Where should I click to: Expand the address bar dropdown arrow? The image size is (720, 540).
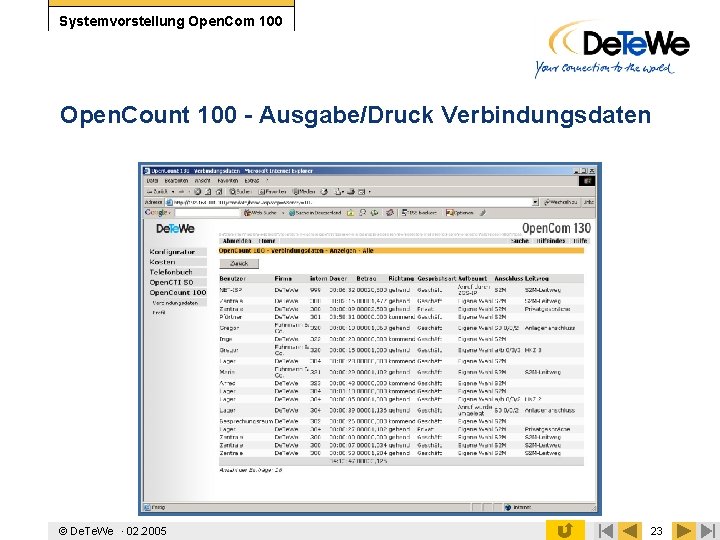[x=535, y=202]
